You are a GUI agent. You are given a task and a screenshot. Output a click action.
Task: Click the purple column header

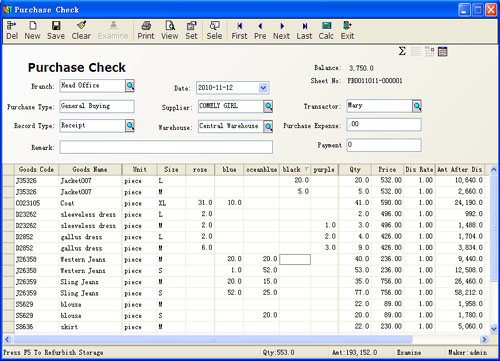coord(324,169)
